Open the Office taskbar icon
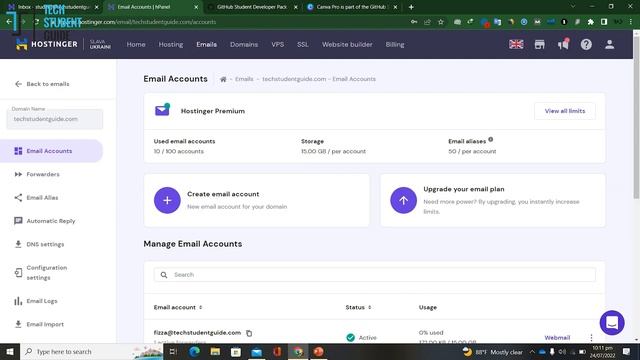The height and width of the screenshot is (360, 640). click(277, 351)
